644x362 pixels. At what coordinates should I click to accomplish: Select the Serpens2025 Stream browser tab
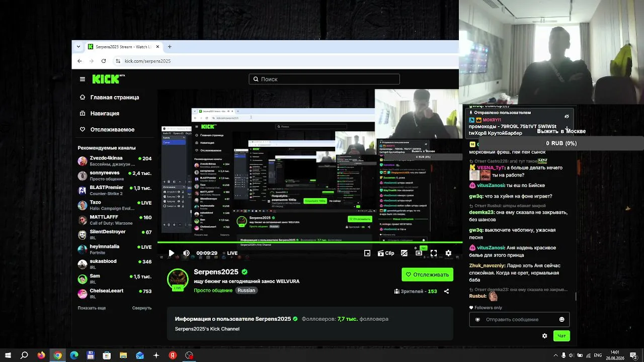click(x=123, y=47)
